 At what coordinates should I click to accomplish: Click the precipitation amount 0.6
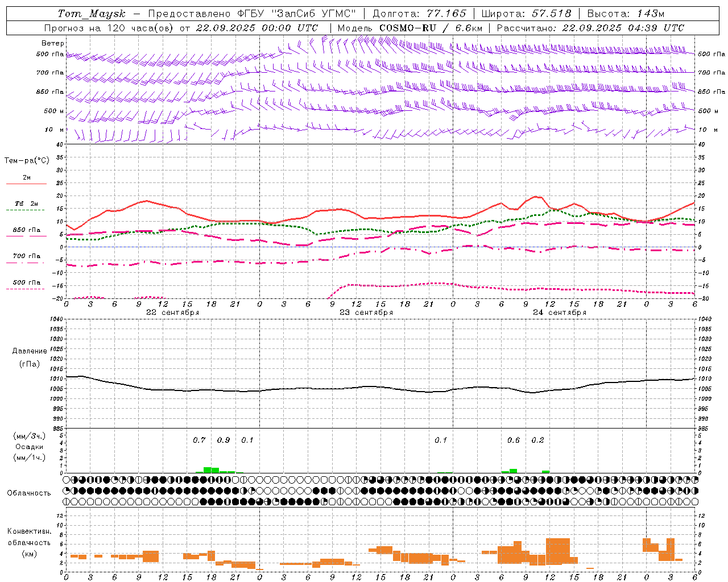[x=513, y=440]
